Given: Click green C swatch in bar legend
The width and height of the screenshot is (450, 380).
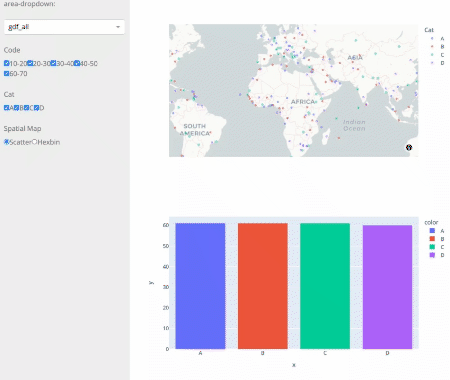Looking at the screenshot, I should pos(432,247).
